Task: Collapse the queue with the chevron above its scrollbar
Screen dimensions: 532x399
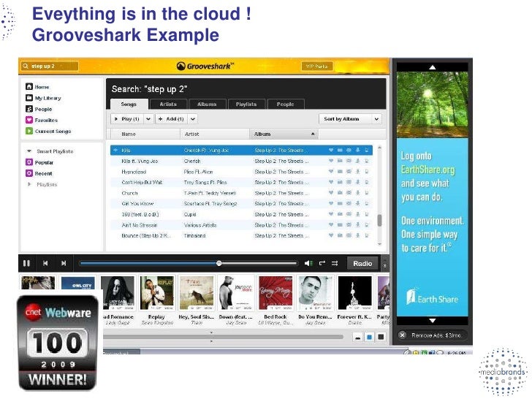Action: [x=211, y=332]
